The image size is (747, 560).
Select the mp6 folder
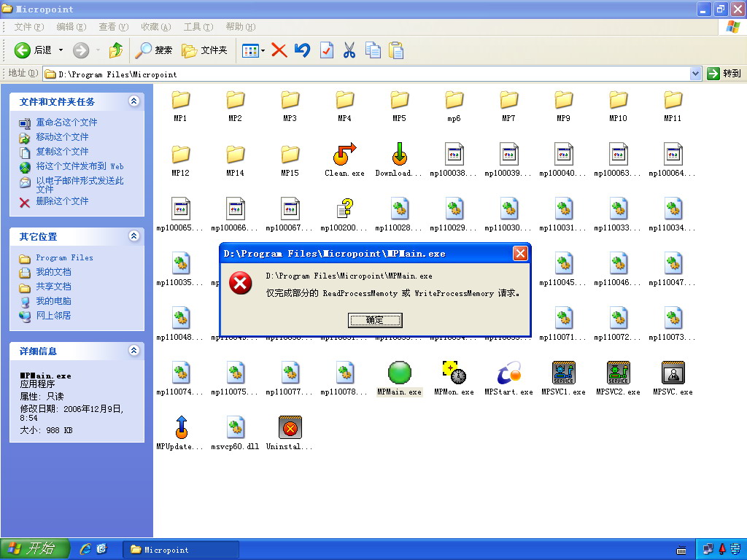click(x=454, y=99)
